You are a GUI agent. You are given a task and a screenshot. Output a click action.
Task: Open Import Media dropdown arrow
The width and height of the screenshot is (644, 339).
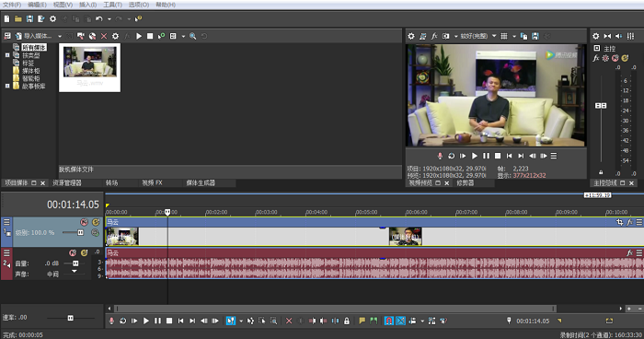(60, 36)
